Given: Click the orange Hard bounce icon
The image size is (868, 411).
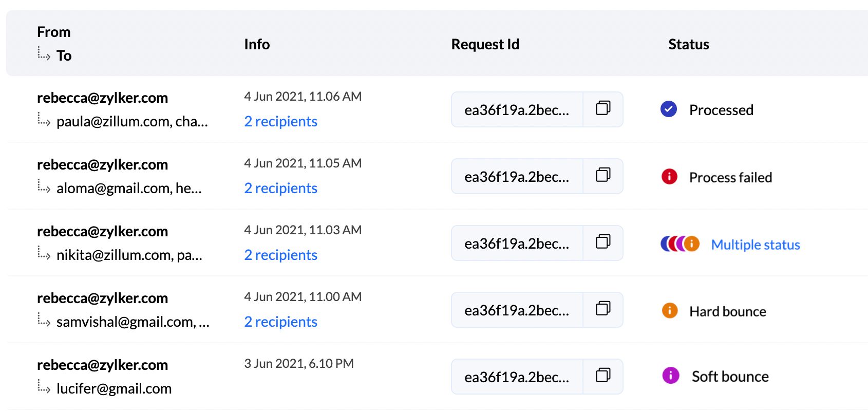Looking at the screenshot, I should point(670,310).
